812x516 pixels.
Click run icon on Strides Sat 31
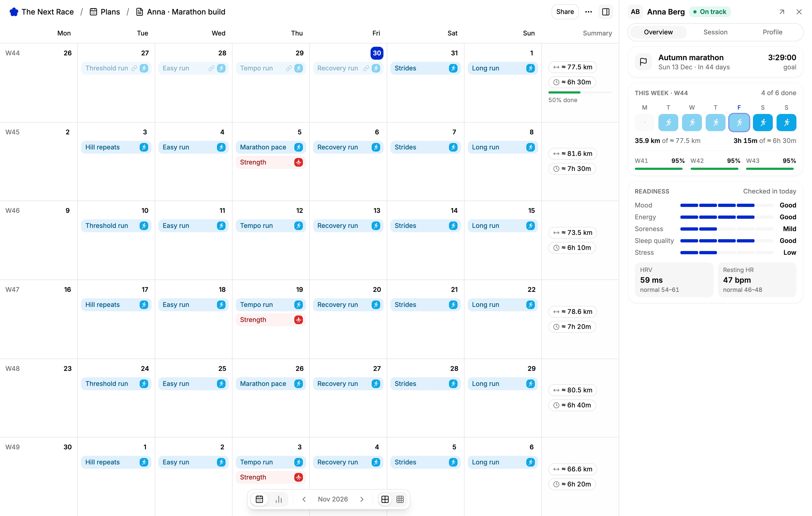coord(453,68)
